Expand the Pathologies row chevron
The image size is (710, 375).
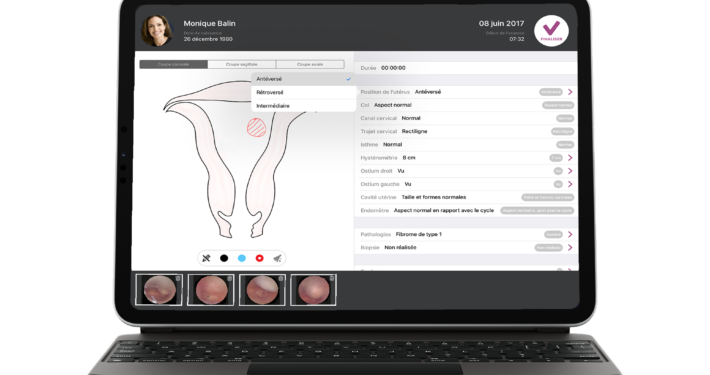click(570, 234)
